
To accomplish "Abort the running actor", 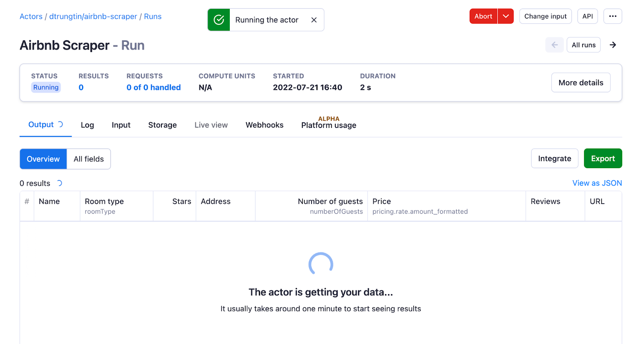I will [x=483, y=16].
